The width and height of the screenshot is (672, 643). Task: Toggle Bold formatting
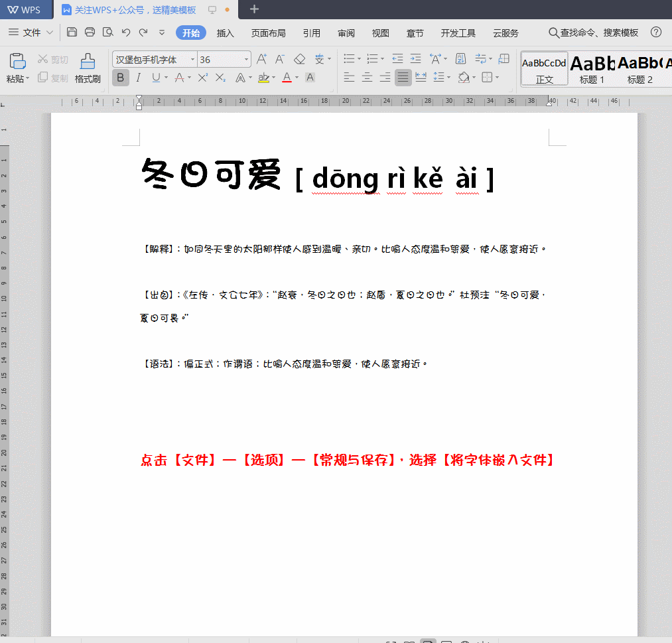tap(121, 78)
